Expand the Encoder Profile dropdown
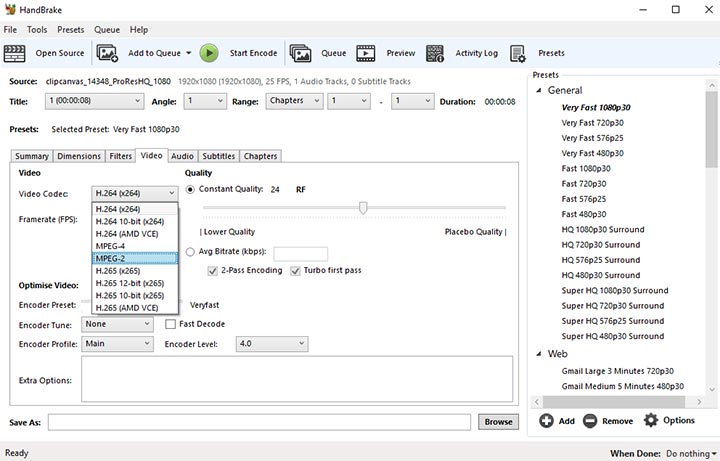This screenshot has height=461, width=720. 117,344
